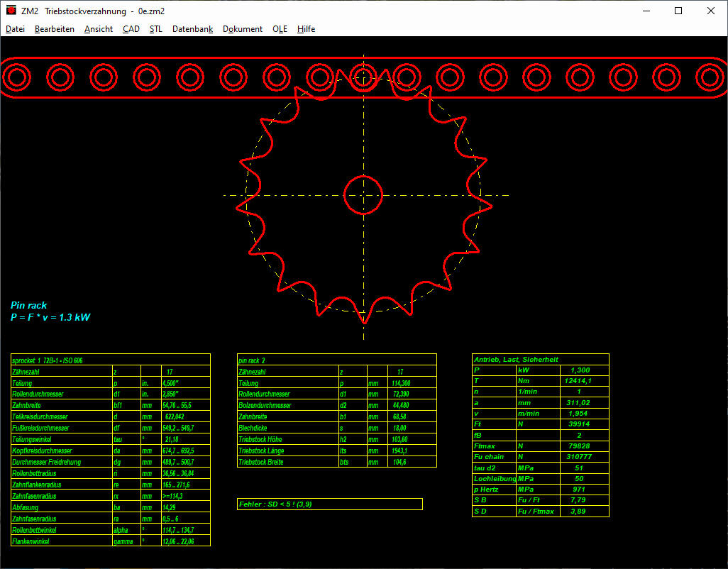
Task: Open the Ansicht menu
Action: point(98,29)
